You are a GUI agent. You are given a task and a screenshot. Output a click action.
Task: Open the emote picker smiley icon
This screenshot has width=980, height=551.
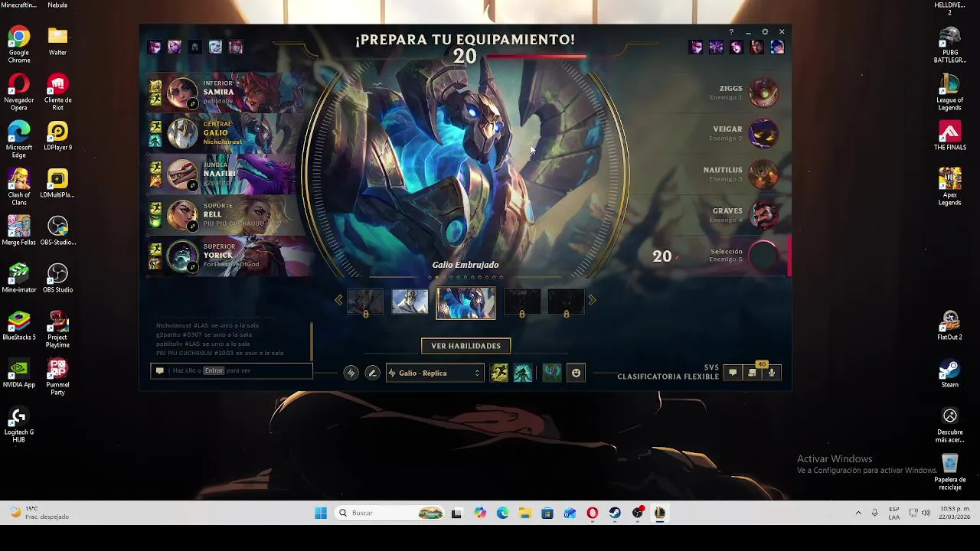[576, 373]
